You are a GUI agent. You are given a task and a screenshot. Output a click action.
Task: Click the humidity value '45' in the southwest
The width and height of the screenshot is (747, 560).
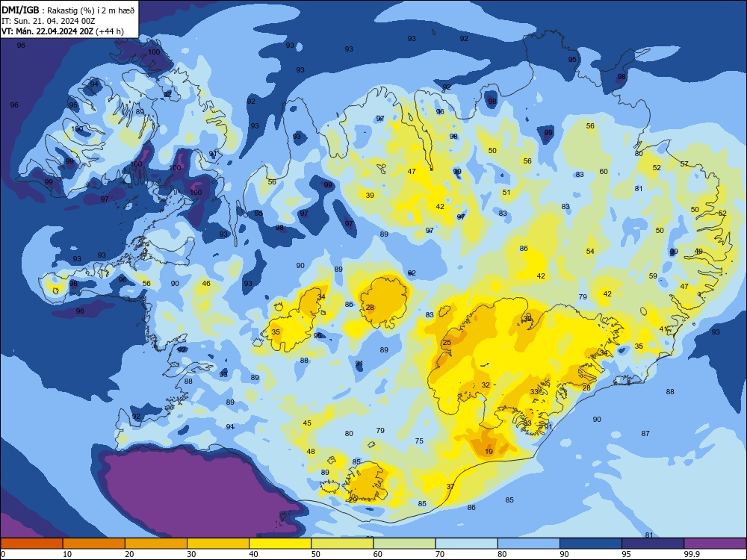[307, 423]
